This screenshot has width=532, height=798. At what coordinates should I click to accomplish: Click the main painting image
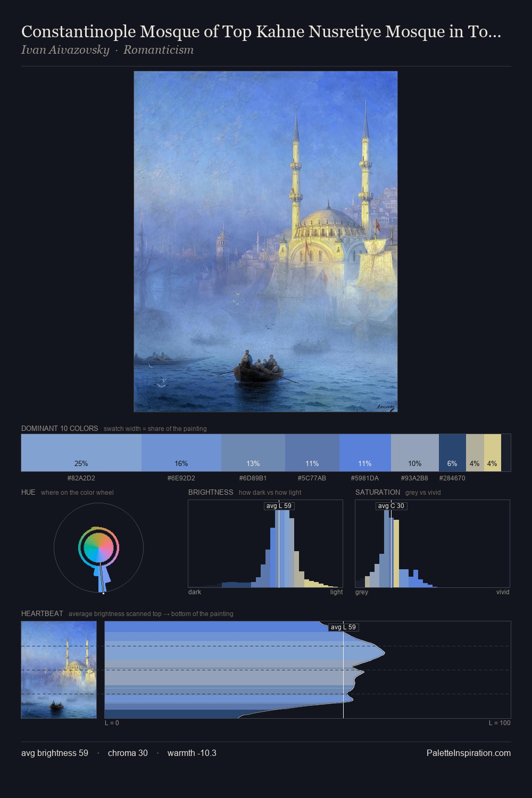pyautogui.click(x=265, y=242)
